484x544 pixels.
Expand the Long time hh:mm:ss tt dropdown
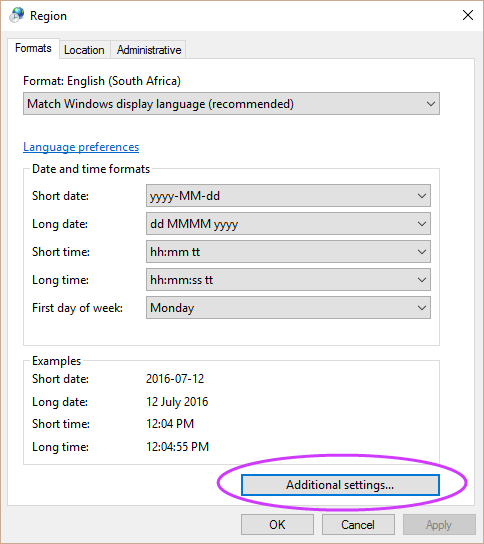click(288, 280)
